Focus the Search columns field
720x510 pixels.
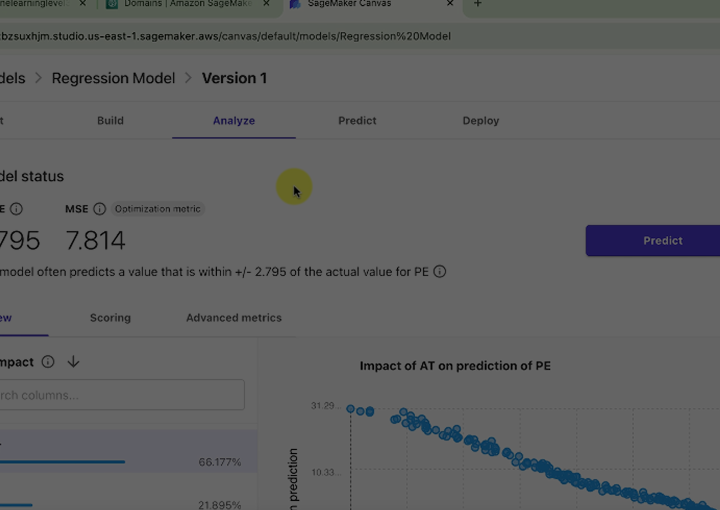pos(121,395)
